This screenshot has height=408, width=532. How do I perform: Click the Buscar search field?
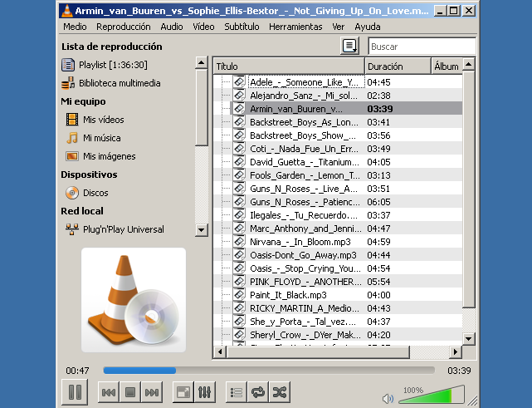pos(422,47)
